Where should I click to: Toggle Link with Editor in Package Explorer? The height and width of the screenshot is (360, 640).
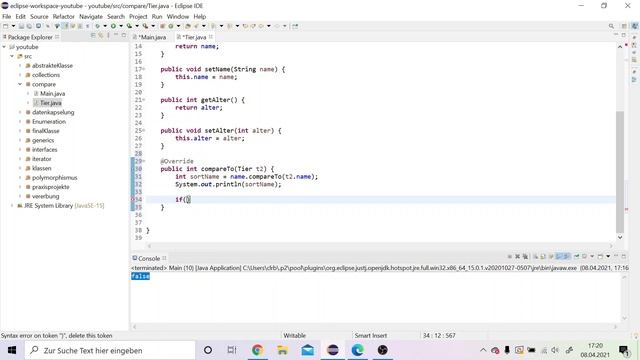click(100, 36)
